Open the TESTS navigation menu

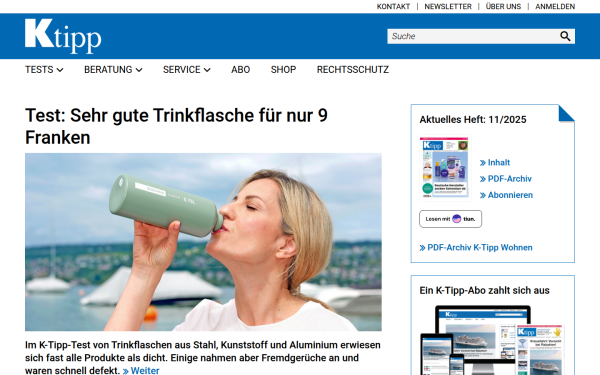(x=44, y=70)
